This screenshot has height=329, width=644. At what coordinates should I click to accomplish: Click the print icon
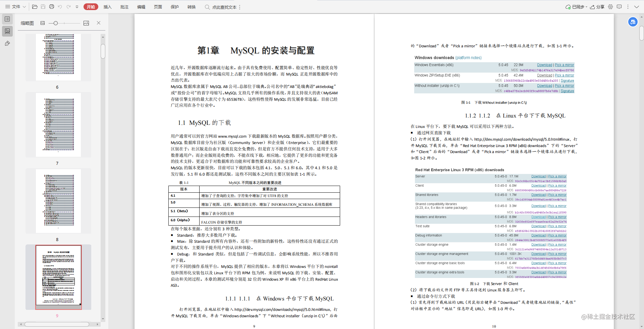(x=52, y=7)
